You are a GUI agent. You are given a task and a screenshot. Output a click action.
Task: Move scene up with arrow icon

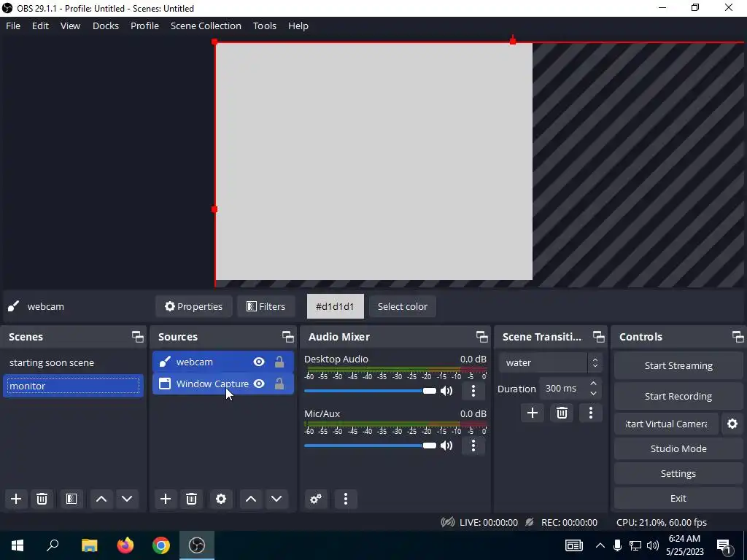pos(101,499)
